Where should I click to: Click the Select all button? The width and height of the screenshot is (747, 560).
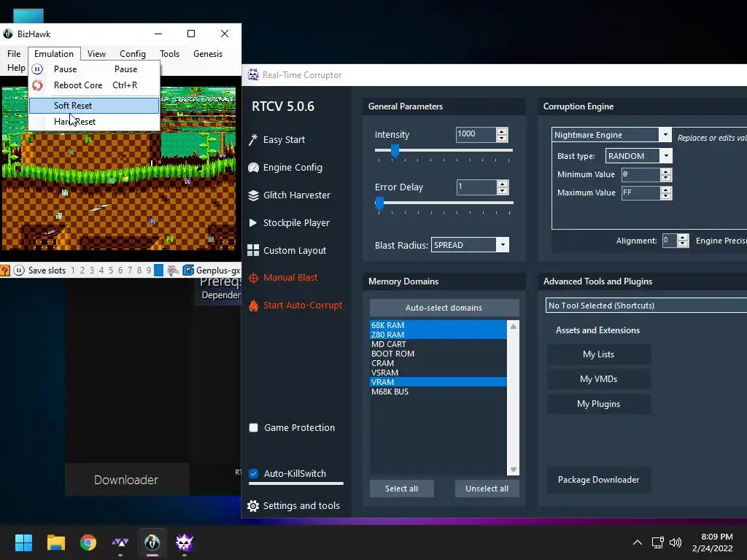[402, 489]
